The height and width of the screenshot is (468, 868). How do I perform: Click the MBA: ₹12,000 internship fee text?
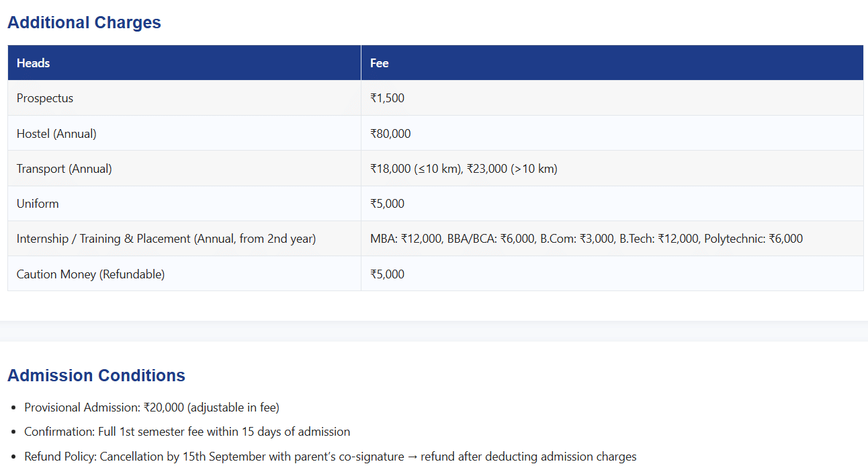(x=406, y=239)
